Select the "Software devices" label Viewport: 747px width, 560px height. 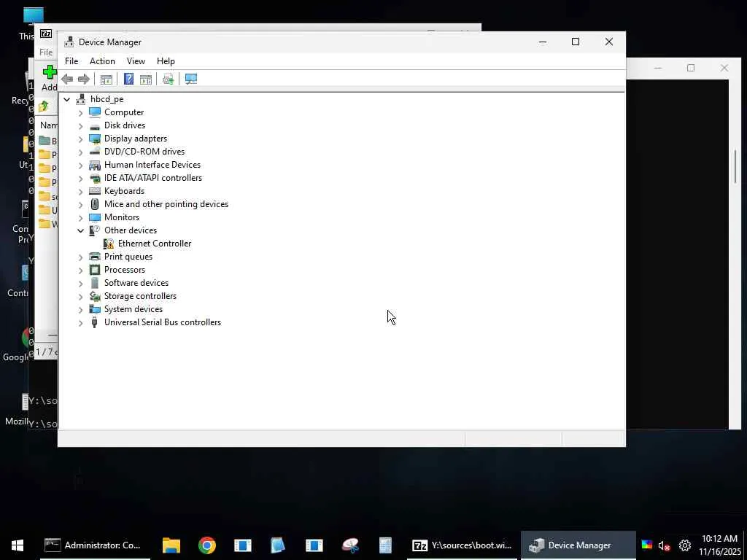(x=136, y=283)
